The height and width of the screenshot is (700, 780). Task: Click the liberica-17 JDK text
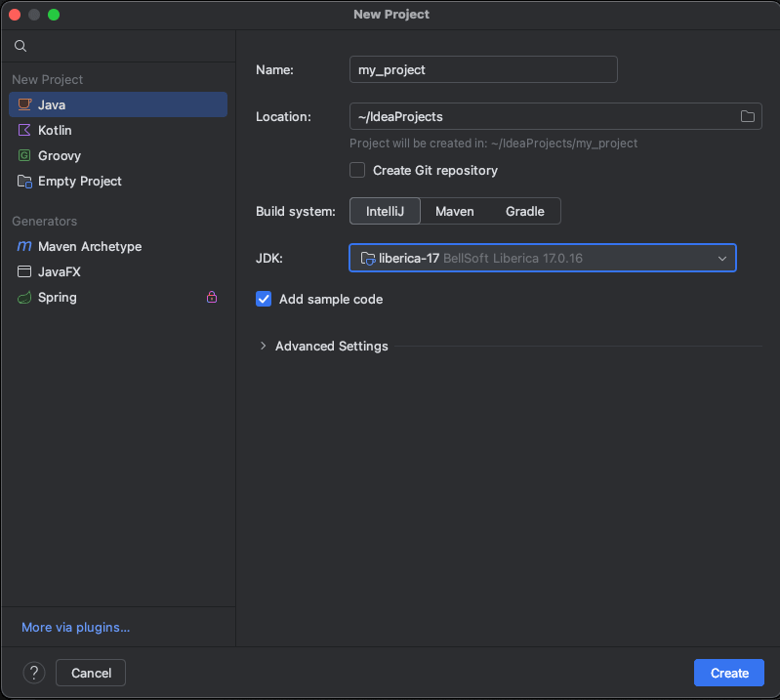[409, 258]
